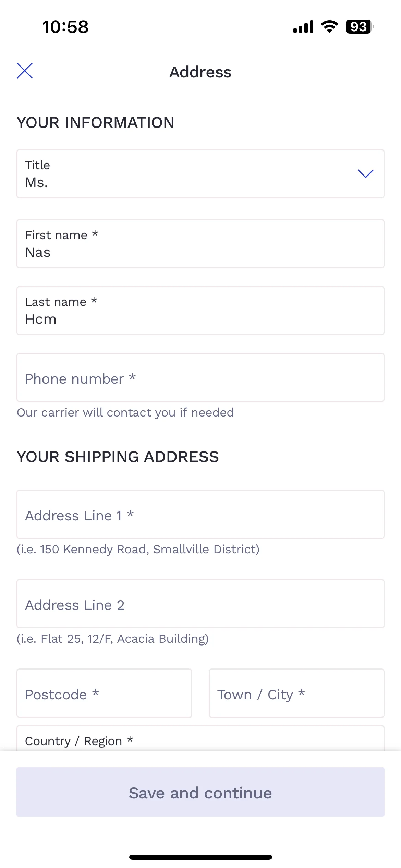Tap the Phone number field
Image resolution: width=401 pixels, height=868 pixels.
pyautogui.click(x=200, y=377)
